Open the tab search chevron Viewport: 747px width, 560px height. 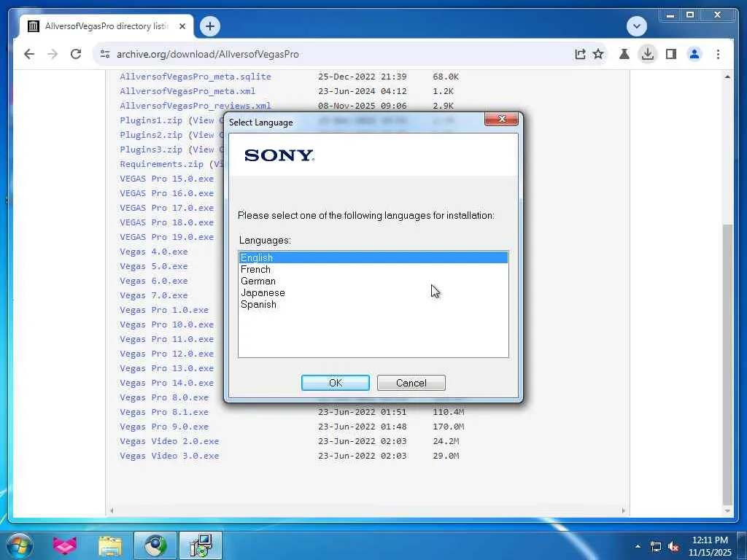coord(636,26)
